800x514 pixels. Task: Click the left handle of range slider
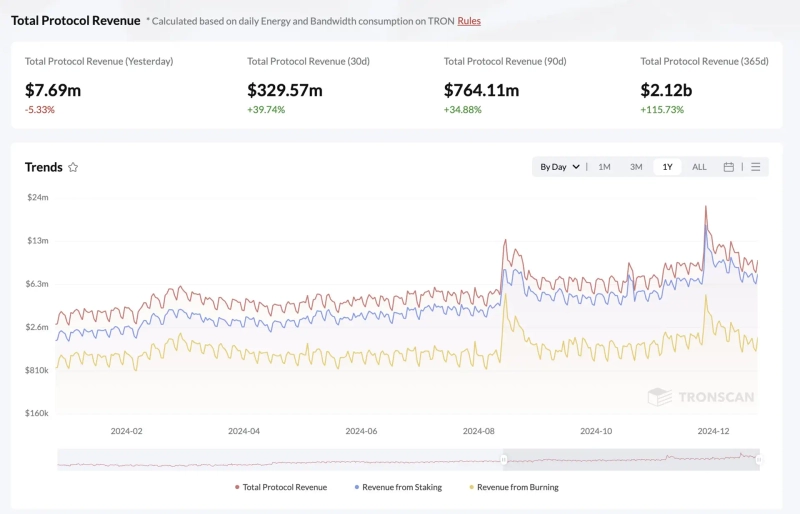click(x=504, y=459)
